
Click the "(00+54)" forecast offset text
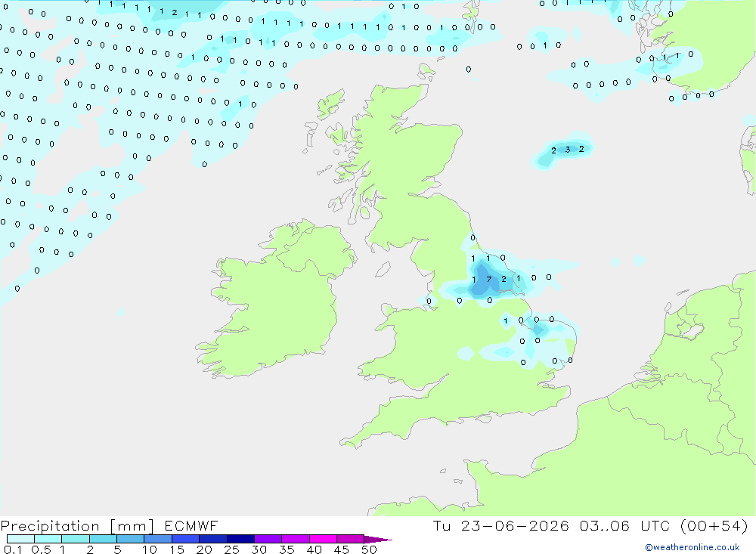pyautogui.click(x=714, y=525)
